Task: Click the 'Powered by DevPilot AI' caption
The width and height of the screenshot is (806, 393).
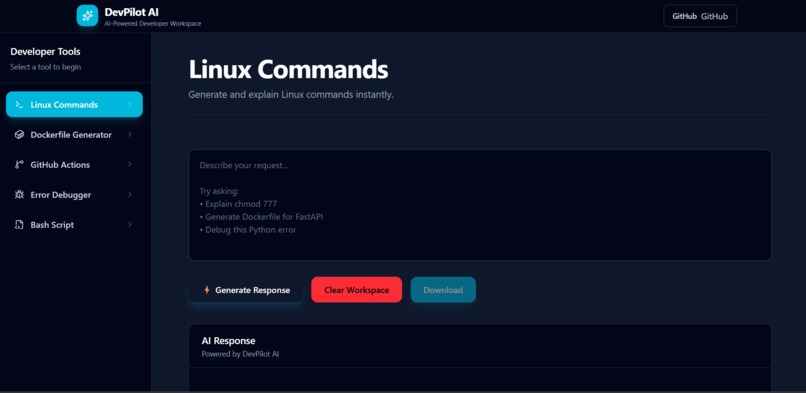Action: tap(240, 354)
